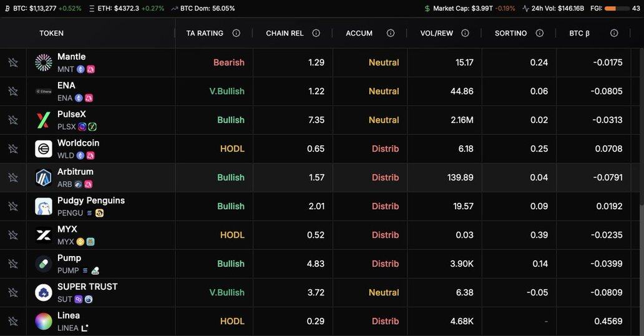Click Bearish rating in Mantle row
The image size is (644, 336).
(x=229, y=62)
